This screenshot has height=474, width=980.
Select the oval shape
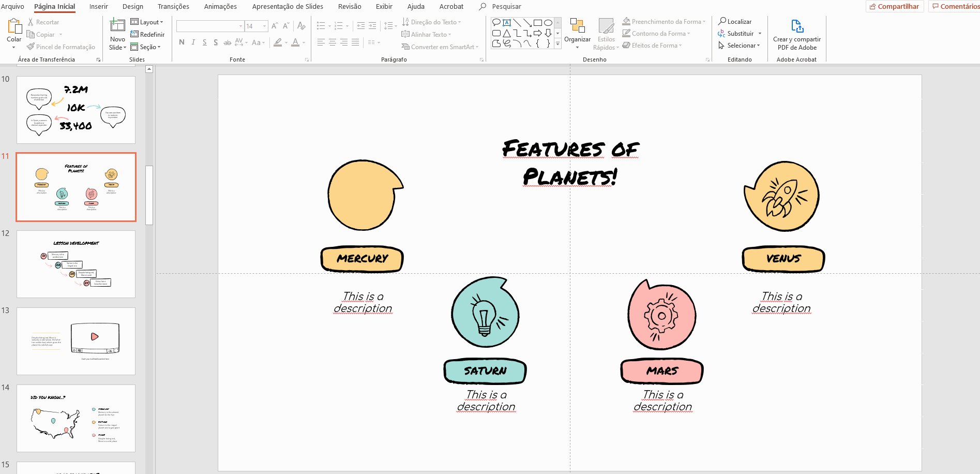(x=548, y=22)
